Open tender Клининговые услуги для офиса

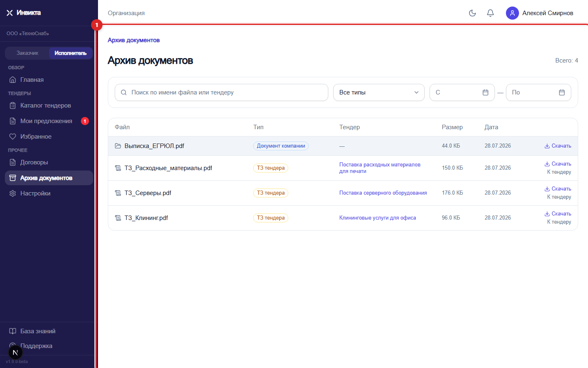pyautogui.click(x=378, y=218)
